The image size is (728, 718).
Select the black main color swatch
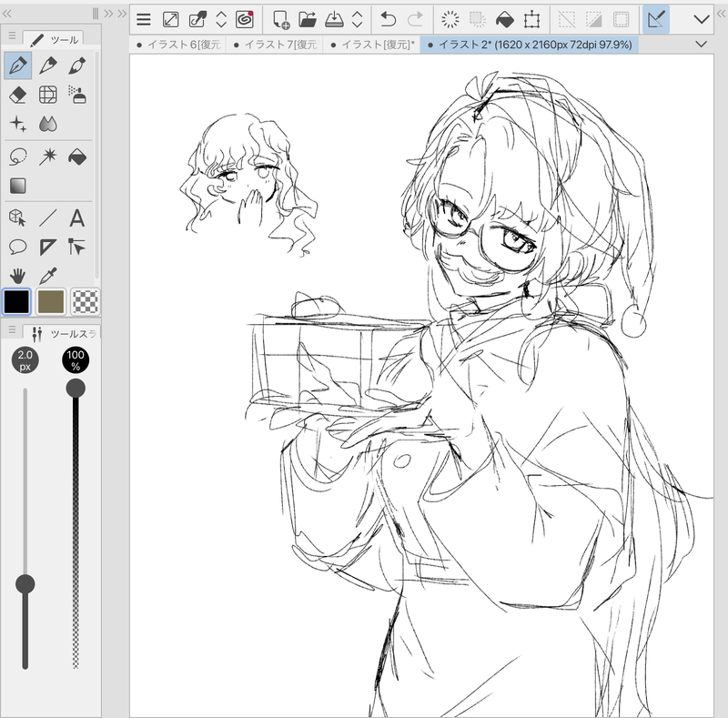[x=16, y=301]
